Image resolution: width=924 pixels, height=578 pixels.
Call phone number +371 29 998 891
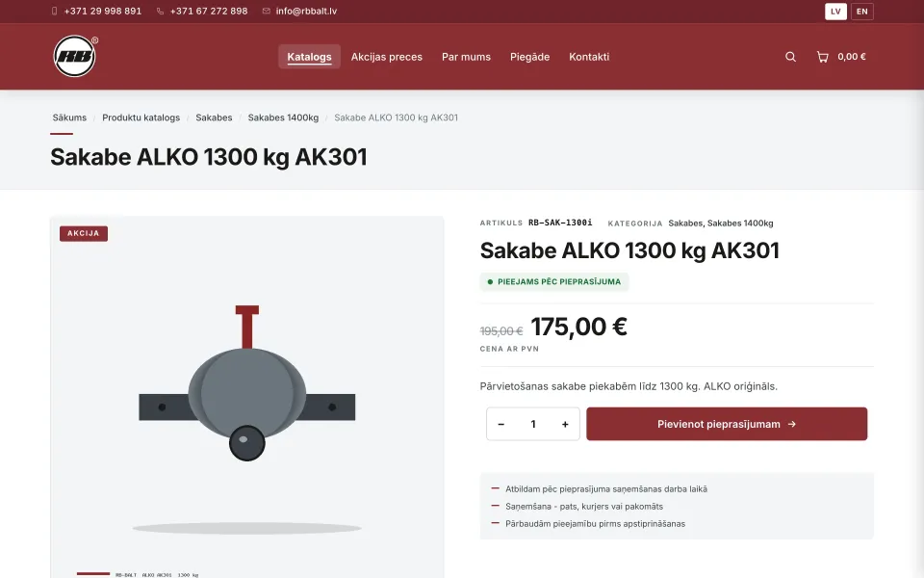(103, 12)
